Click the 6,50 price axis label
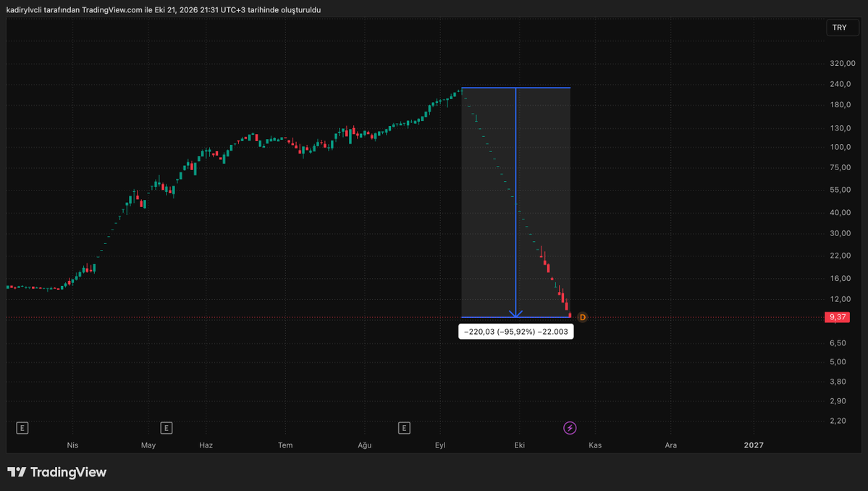 (838, 343)
